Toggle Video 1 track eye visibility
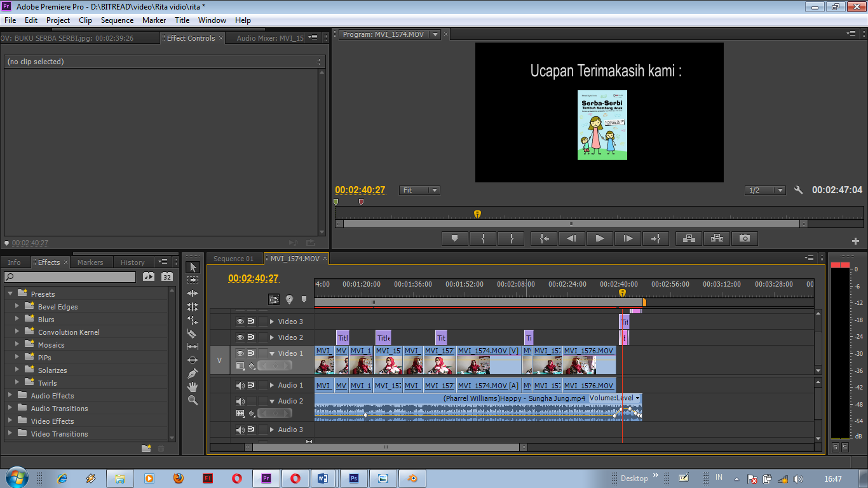The image size is (868, 488). [x=240, y=353]
